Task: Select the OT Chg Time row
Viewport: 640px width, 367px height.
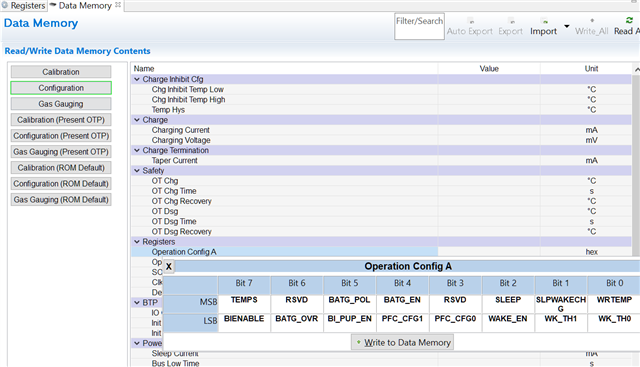Action: [x=381, y=191]
